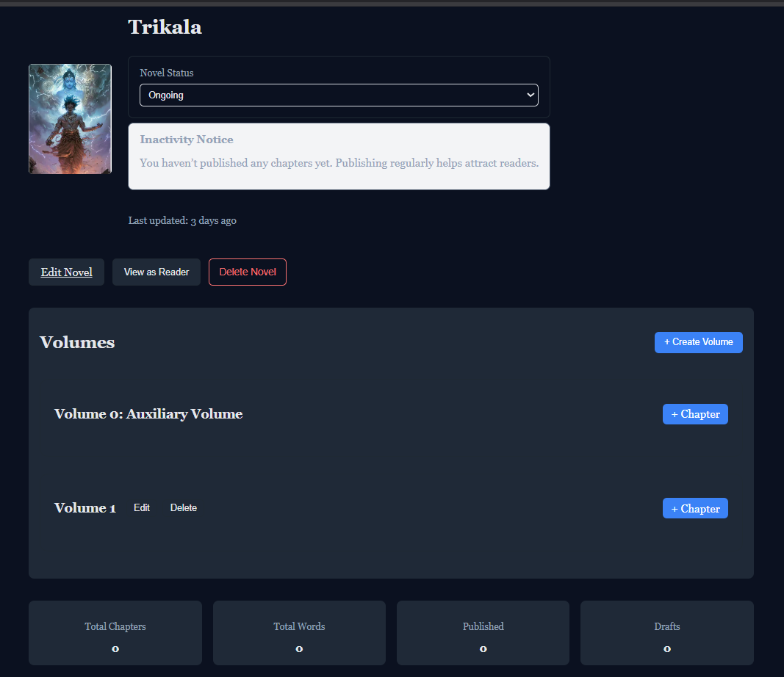Open the Edit Novel link
784x677 pixels.
coord(66,272)
